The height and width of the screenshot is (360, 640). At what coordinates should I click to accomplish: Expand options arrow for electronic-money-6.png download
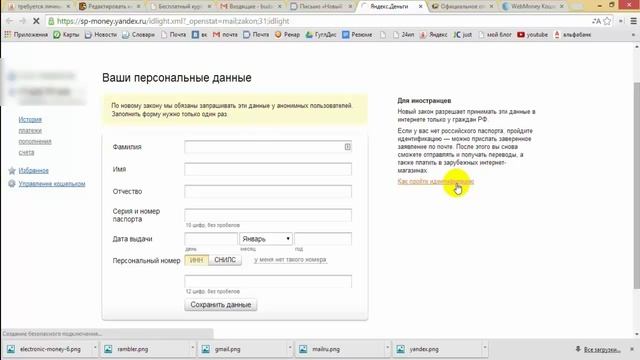pyautogui.click(x=95, y=349)
